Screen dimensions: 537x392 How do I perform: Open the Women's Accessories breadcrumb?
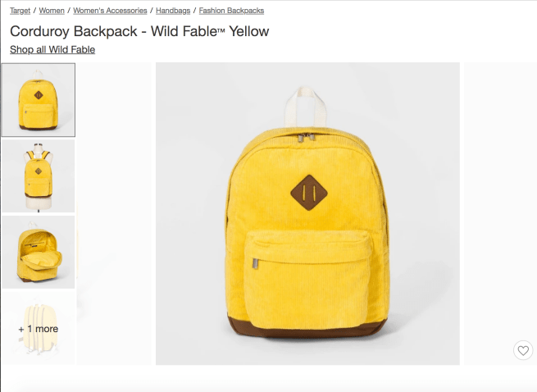(110, 11)
